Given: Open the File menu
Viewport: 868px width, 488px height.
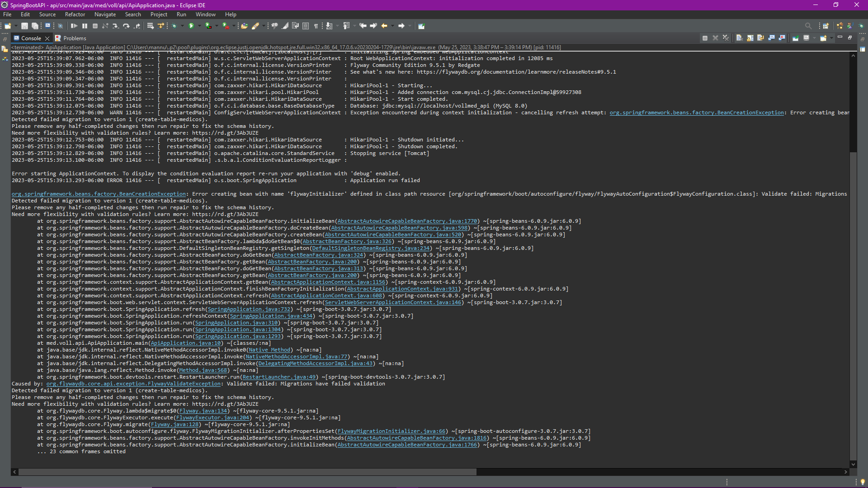Looking at the screenshot, I should coord(7,14).
